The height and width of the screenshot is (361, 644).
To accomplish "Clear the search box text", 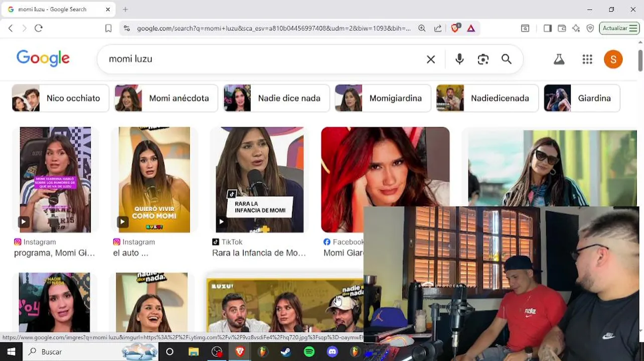I will tap(431, 59).
